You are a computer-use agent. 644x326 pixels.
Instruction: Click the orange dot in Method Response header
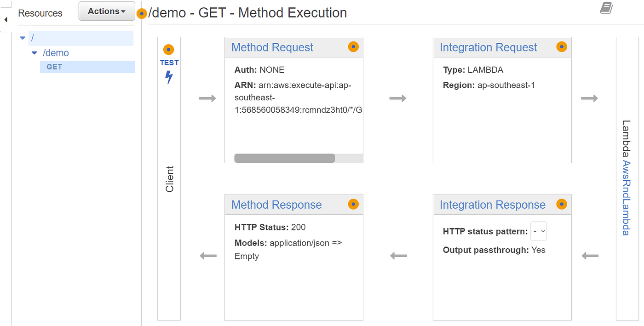(353, 204)
